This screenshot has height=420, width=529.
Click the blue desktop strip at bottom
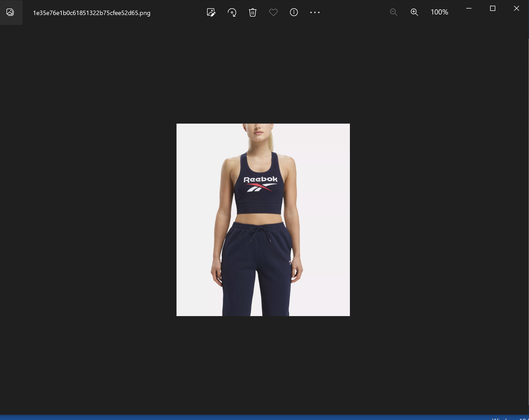(259, 417)
